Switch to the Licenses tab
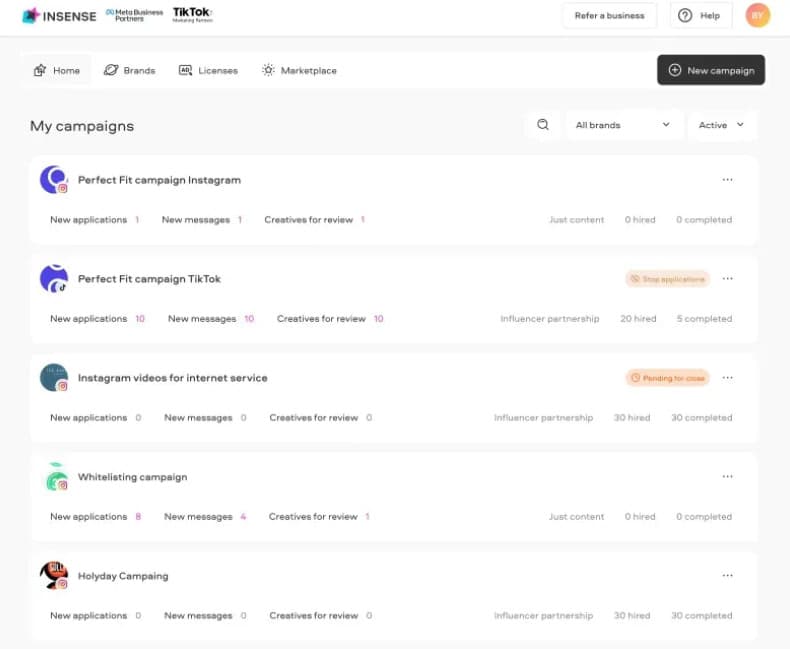This screenshot has height=649, width=790. (x=208, y=71)
